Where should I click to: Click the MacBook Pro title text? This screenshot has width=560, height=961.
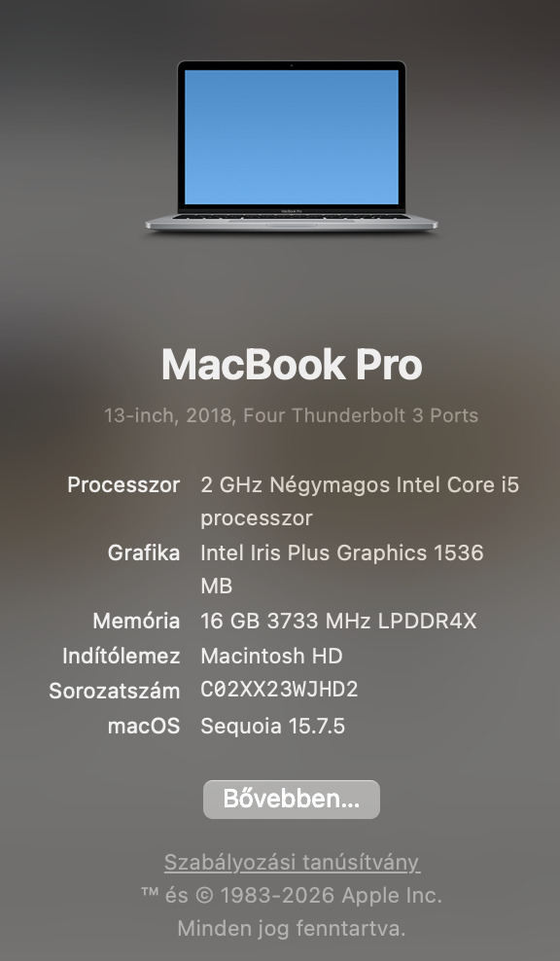pyautogui.click(x=292, y=364)
